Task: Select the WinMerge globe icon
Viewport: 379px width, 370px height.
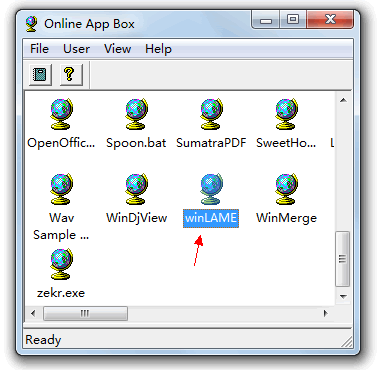Action: click(286, 189)
